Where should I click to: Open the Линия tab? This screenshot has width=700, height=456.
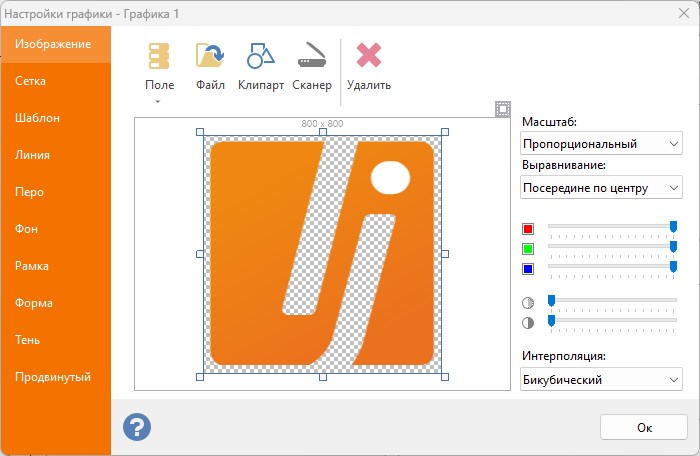click(x=55, y=155)
